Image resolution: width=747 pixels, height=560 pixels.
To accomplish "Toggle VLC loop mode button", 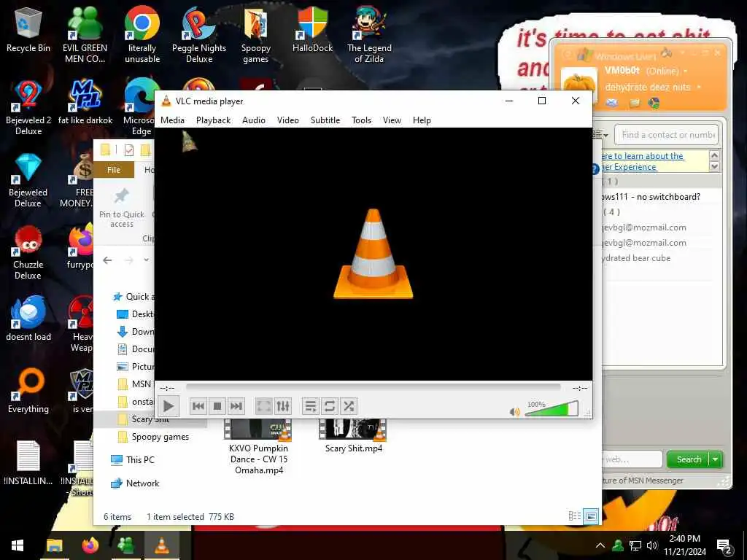I will (x=330, y=406).
